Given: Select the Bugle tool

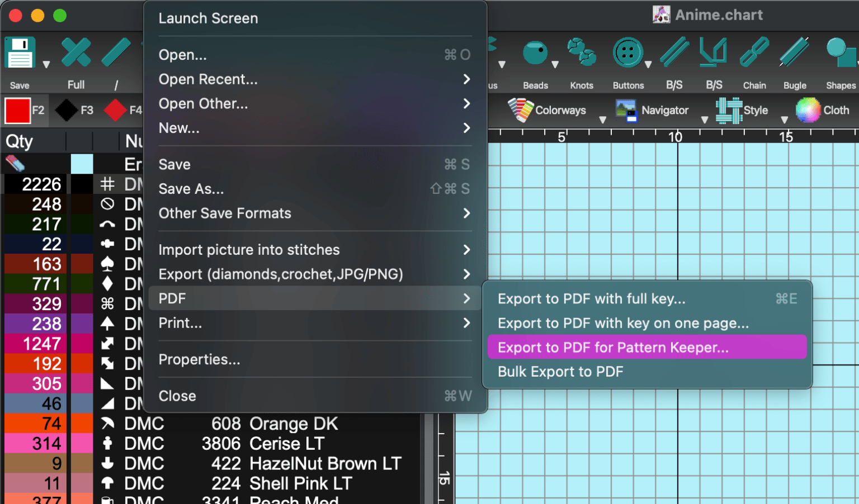Looking at the screenshot, I should pyautogui.click(x=794, y=53).
